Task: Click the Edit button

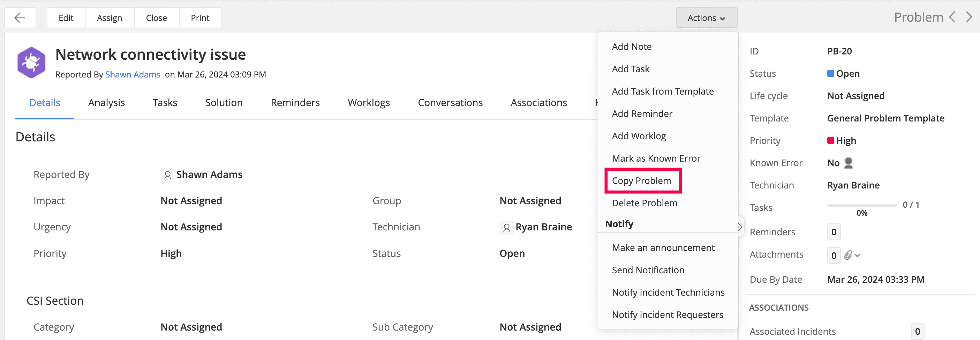Action: pyautogui.click(x=66, y=18)
